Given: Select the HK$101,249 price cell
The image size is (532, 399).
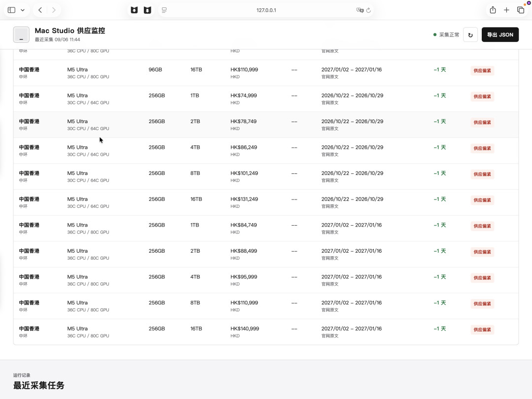Looking at the screenshot, I should click(x=244, y=173).
